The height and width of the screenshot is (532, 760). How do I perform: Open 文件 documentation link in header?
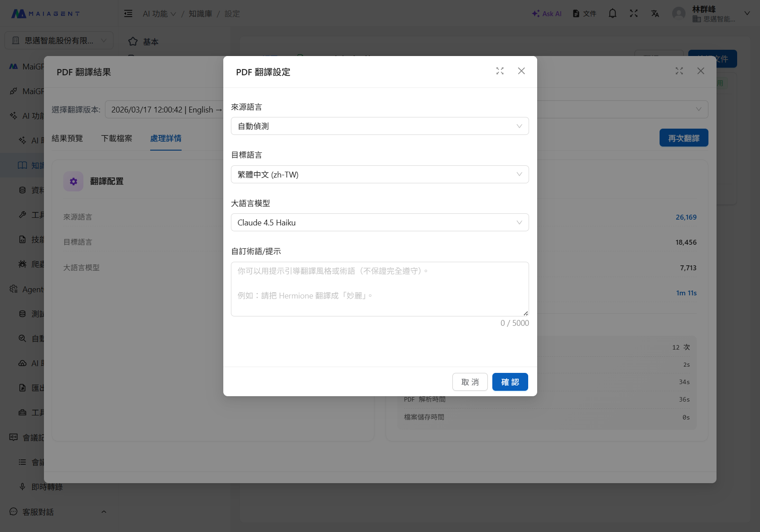tap(585, 13)
